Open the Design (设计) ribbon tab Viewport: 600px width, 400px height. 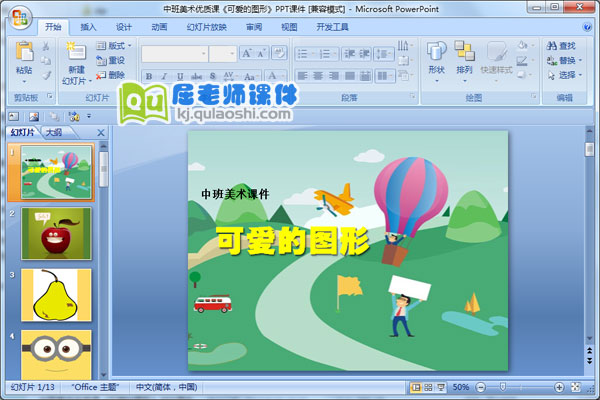pos(124,27)
